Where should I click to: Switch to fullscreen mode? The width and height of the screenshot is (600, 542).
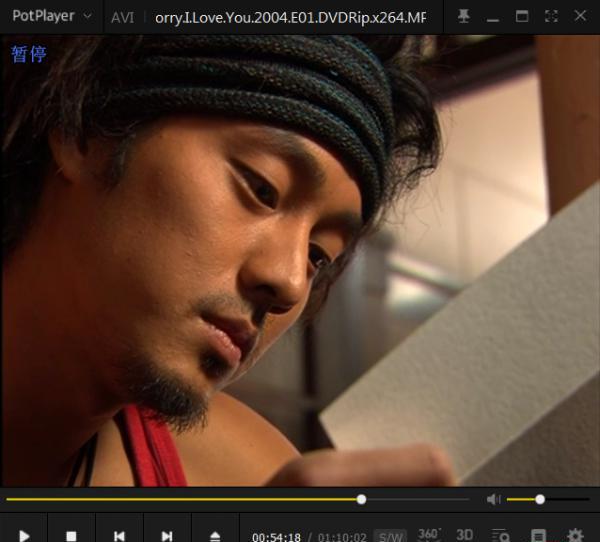pos(551,16)
